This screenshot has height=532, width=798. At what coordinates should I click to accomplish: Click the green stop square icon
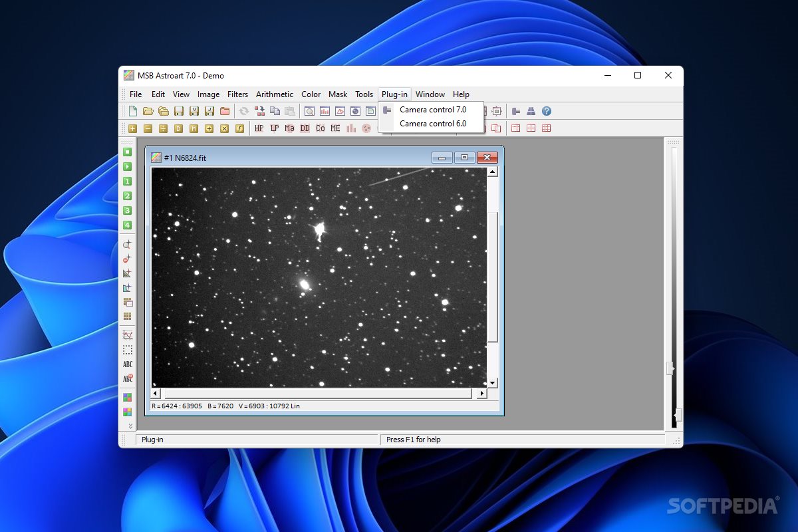(x=127, y=152)
